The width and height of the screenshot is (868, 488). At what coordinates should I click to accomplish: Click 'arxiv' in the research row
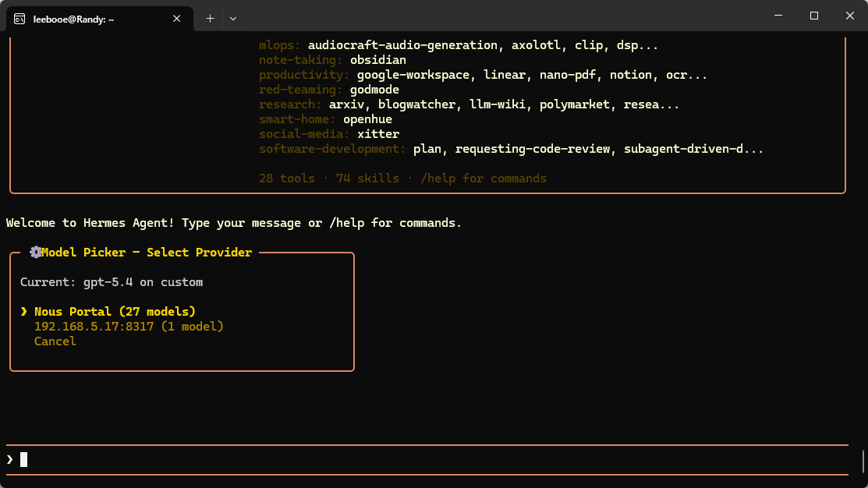coord(346,104)
